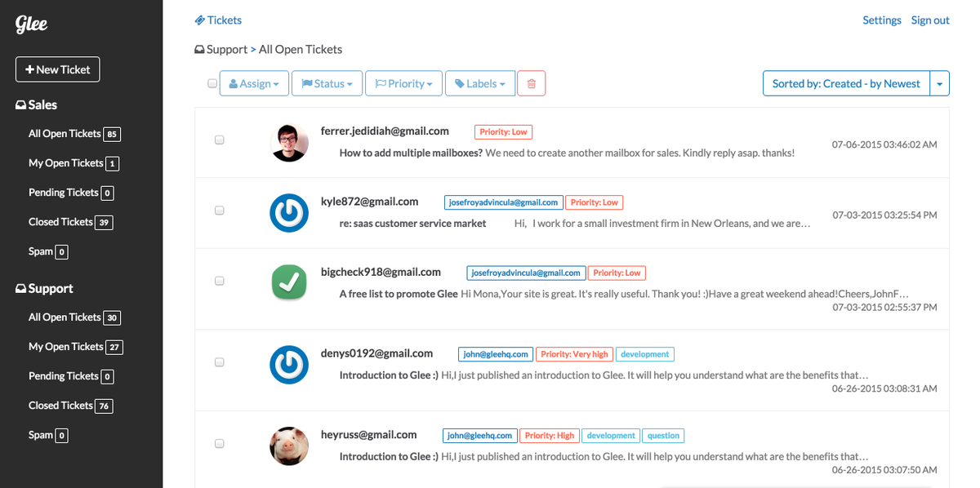Click the Sales inbox heading
Screen dimensions: 980x488
pos(37,104)
